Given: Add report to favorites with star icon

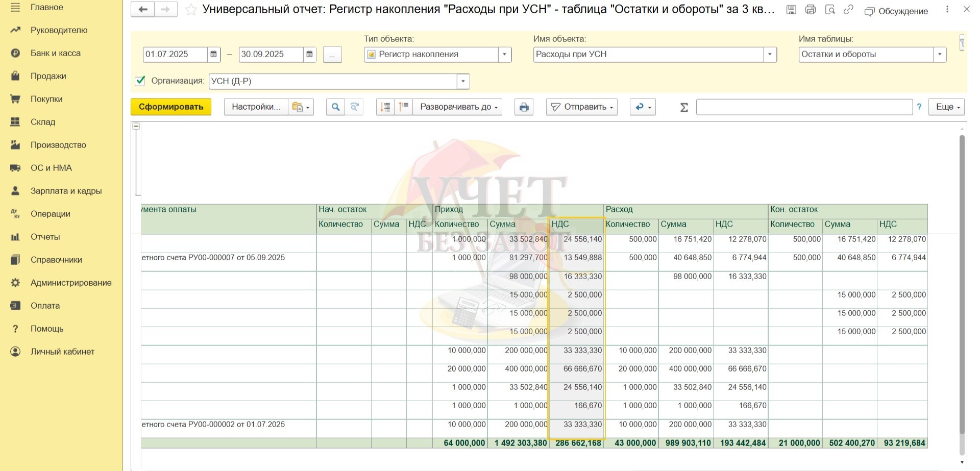Looking at the screenshot, I should (191, 10).
